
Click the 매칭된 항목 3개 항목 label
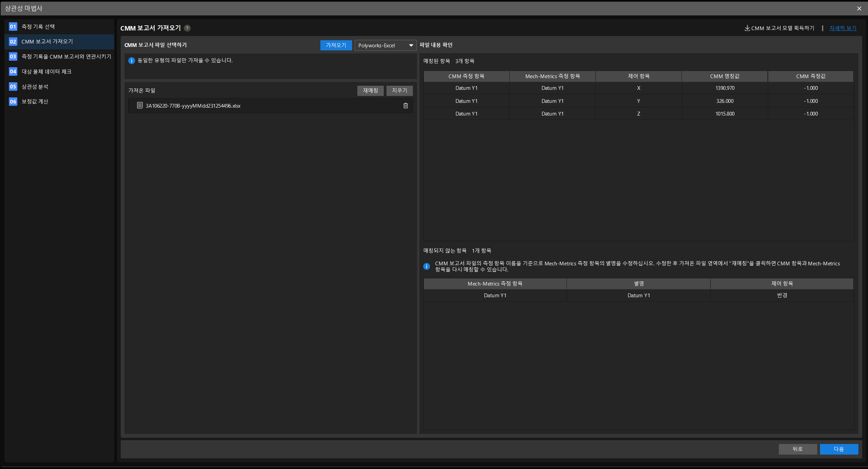pos(449,61)
